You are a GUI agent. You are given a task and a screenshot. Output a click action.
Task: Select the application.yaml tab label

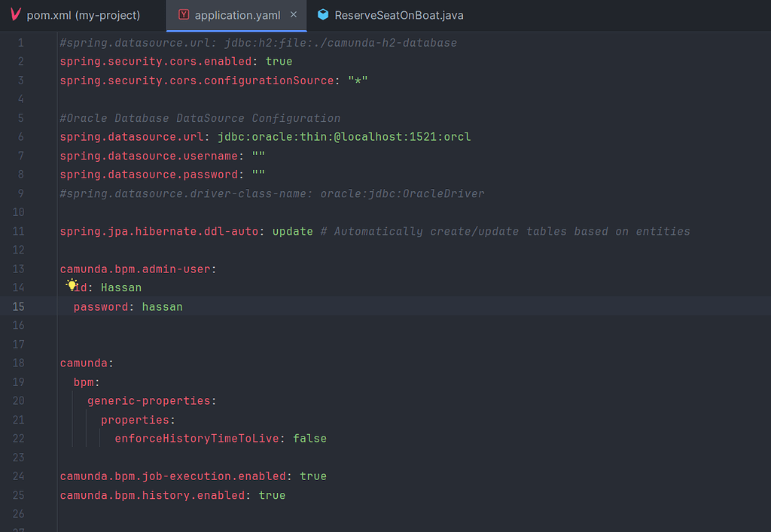[237, 15]
